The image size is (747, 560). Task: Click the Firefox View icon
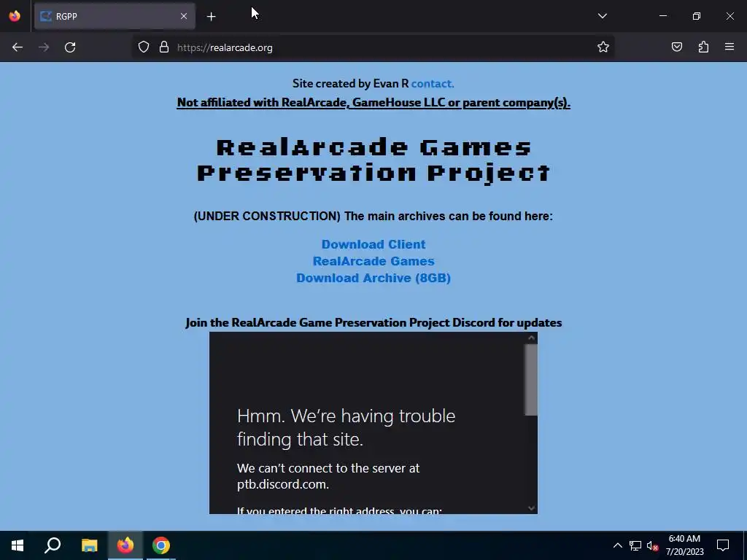click(x=15, y=16)
